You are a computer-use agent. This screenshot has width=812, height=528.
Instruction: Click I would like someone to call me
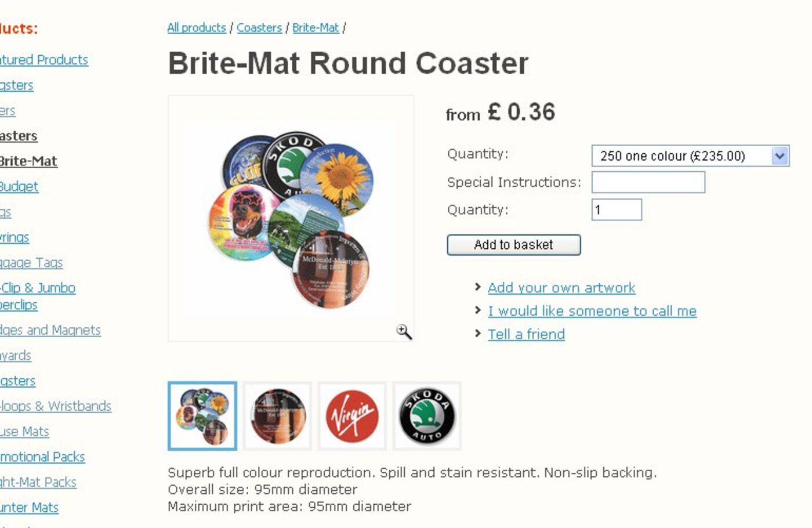point(592,311)
